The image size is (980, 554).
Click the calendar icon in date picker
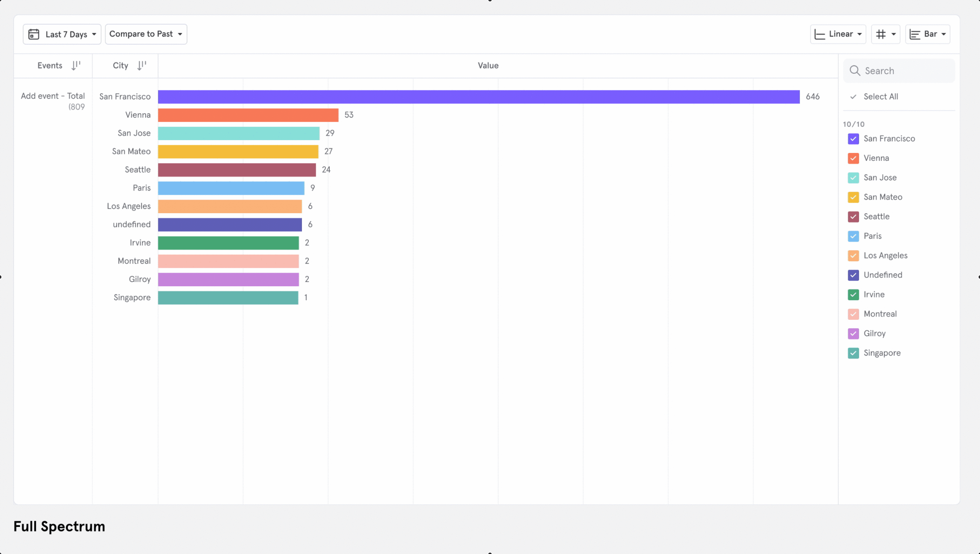[x=34, y=34]
